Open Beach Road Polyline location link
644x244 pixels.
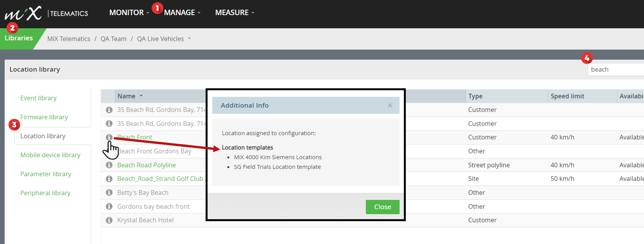[x=146, y=165]
